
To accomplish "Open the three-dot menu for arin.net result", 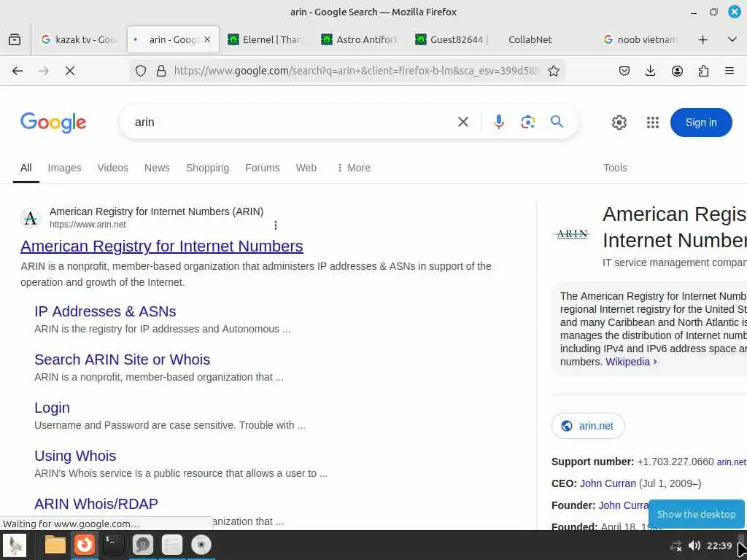I will (275, 225).
